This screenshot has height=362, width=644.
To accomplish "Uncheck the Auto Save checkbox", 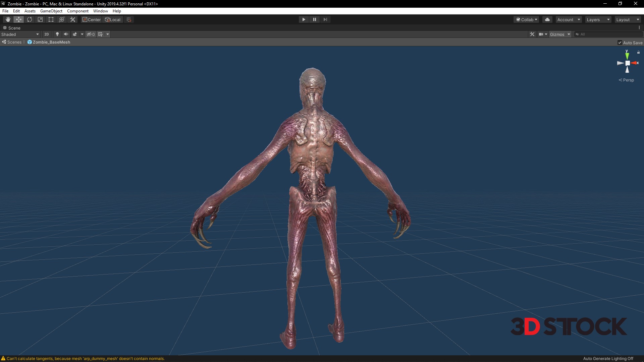I will coord(620,43).
